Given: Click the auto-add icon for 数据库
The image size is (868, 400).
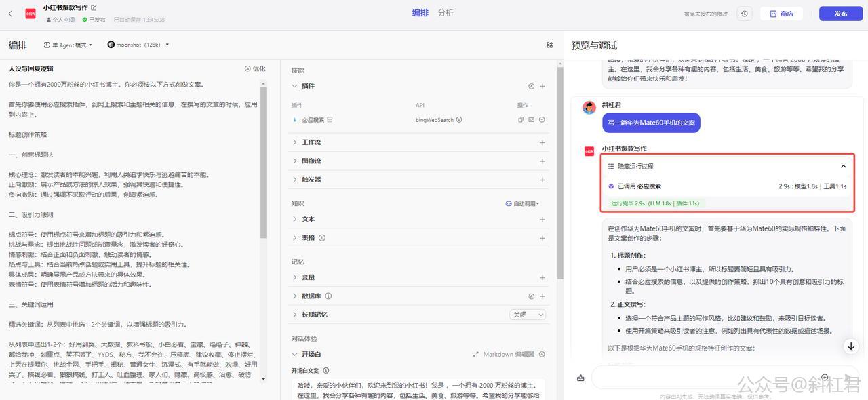Looking at the screenshot, I should tap(532, 296).
